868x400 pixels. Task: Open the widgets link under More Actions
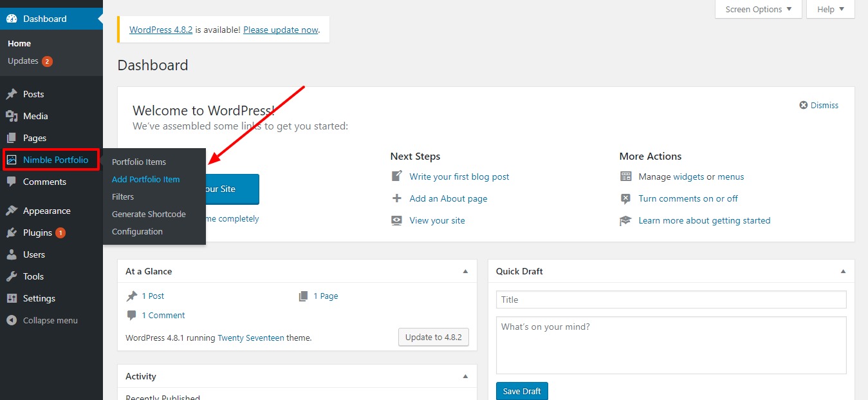click(x=688, y=176)
